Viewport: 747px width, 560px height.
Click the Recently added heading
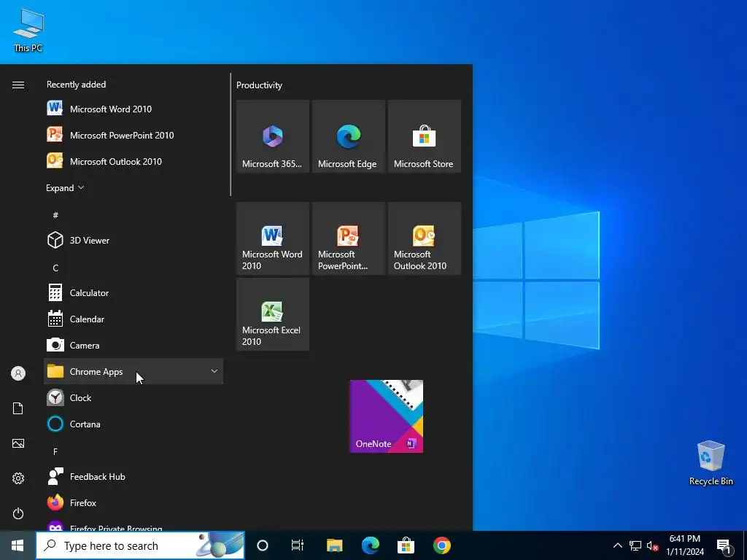76,85
